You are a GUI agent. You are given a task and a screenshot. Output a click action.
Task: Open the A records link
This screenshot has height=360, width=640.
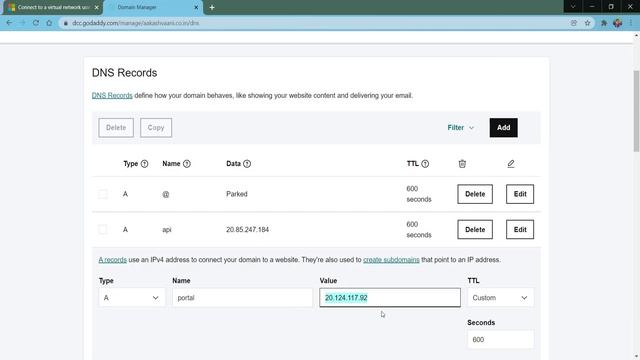[x=112, y=260]
